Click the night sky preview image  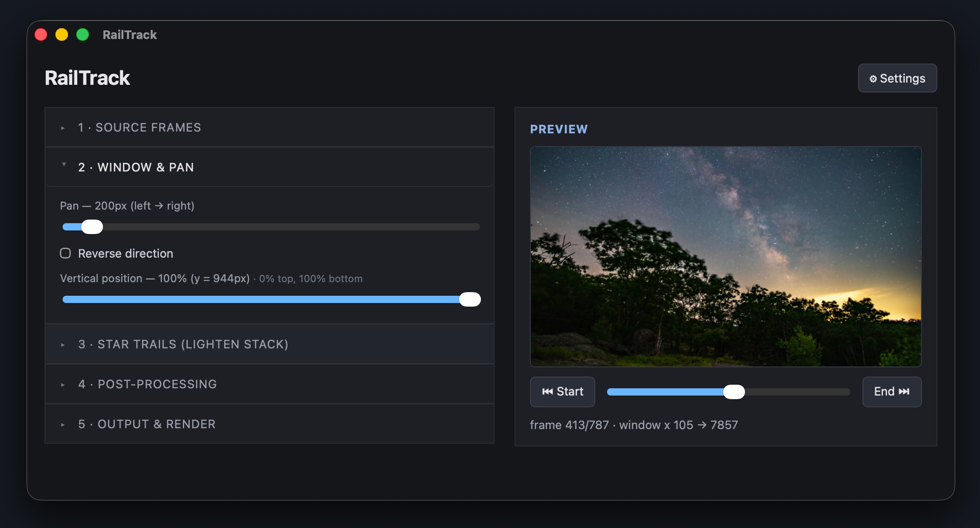click(x=725, y=256)
